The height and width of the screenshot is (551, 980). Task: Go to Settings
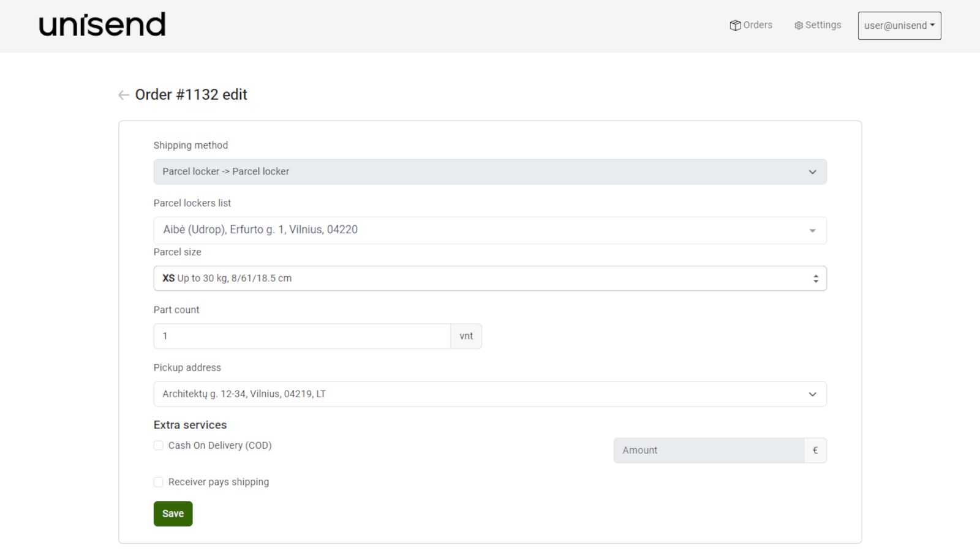point(823,25)
